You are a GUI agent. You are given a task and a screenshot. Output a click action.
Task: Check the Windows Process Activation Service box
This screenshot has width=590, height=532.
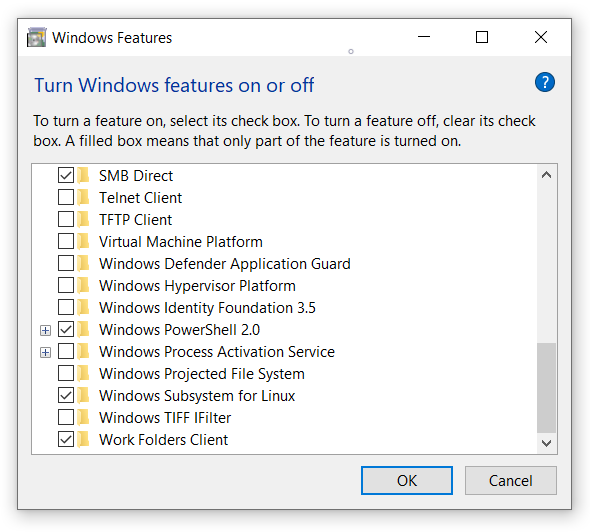coord(66,351)
